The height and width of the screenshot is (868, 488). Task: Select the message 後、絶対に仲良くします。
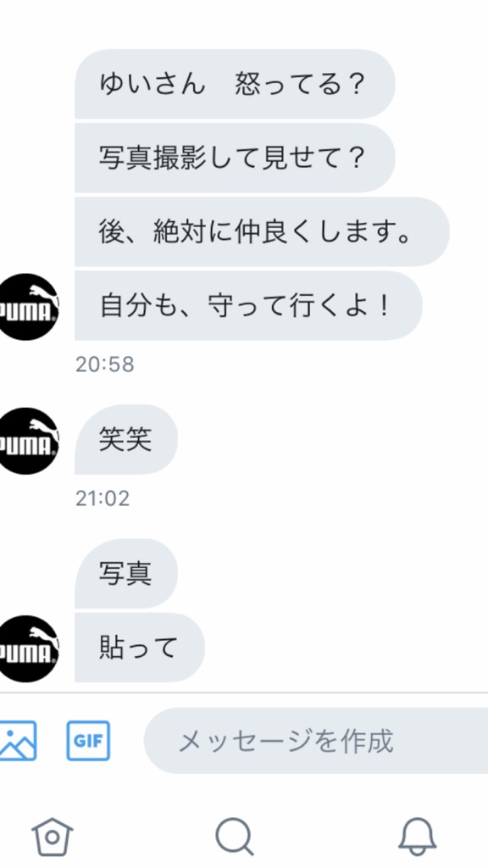click(262, 231)
